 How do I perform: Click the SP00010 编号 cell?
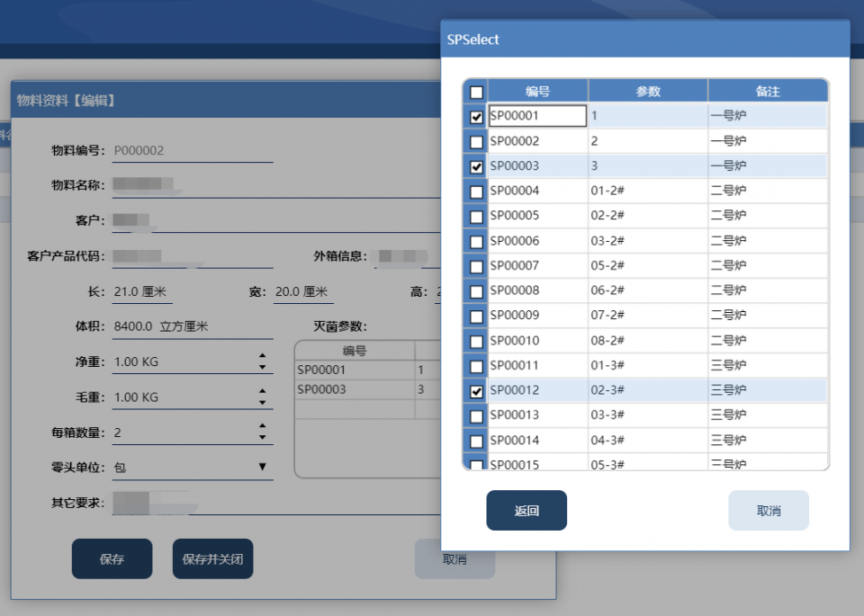[538, 340]
